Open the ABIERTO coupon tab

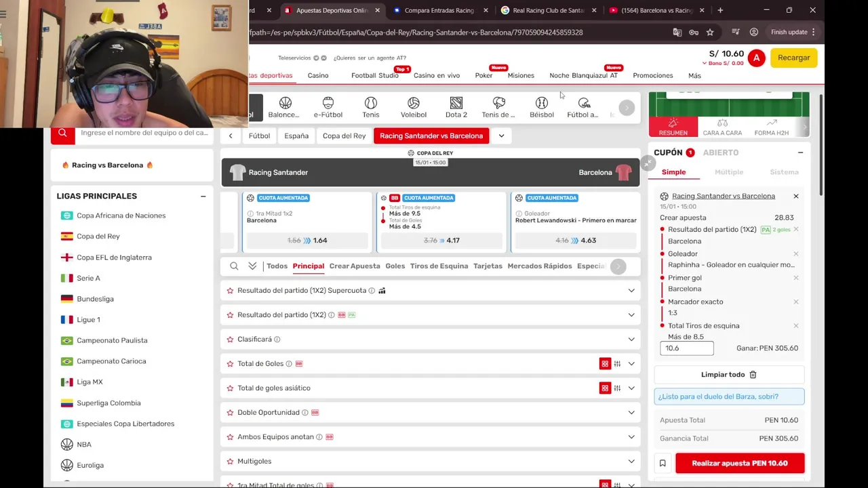[720, 152]
